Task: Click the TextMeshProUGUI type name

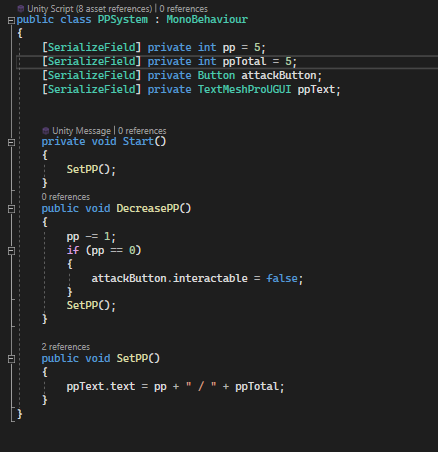Action: pyautogui.click(x=244, y=89)
